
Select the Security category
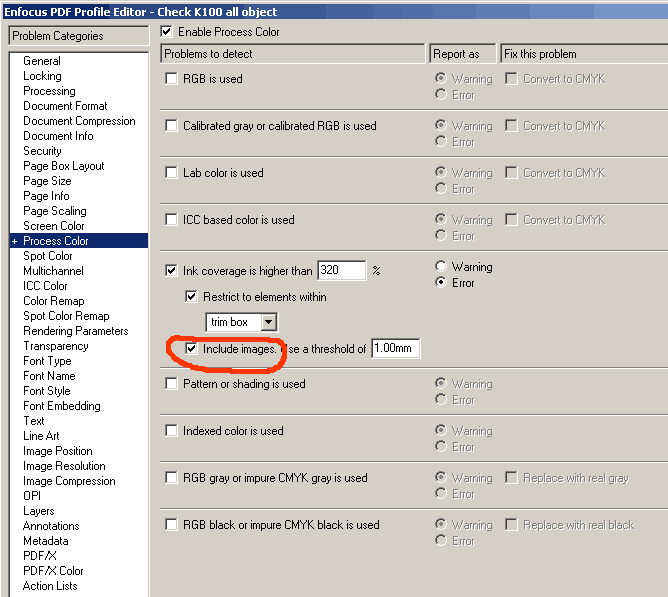tap(42, 151)
